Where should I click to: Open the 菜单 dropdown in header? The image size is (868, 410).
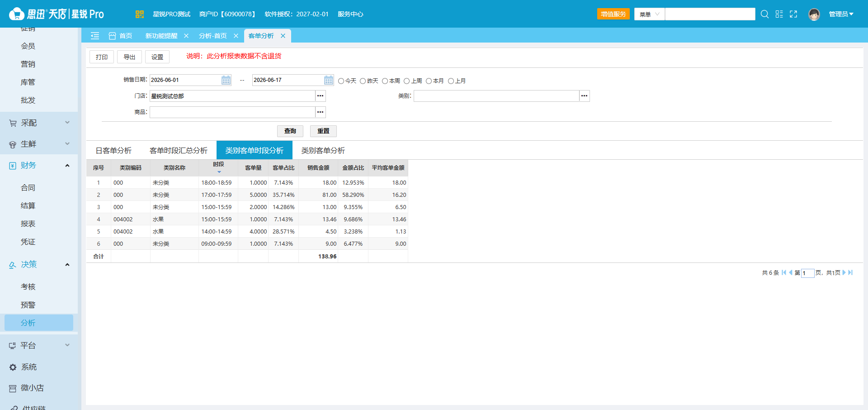coord(649,14)
